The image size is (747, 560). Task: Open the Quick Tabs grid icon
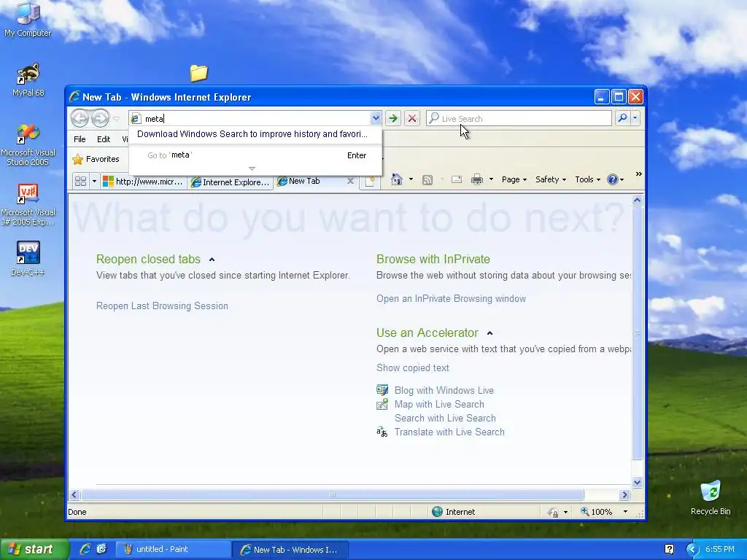(x=80, y=182)
